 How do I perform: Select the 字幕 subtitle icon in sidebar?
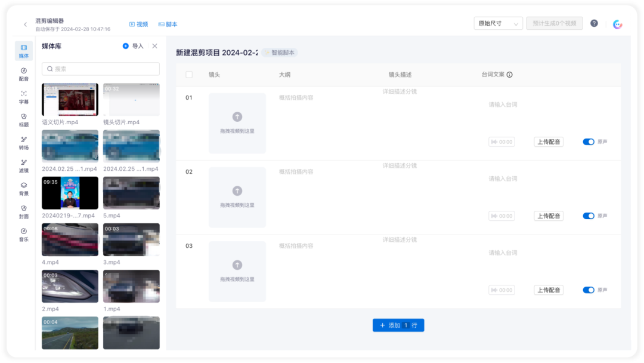[24, 97]
